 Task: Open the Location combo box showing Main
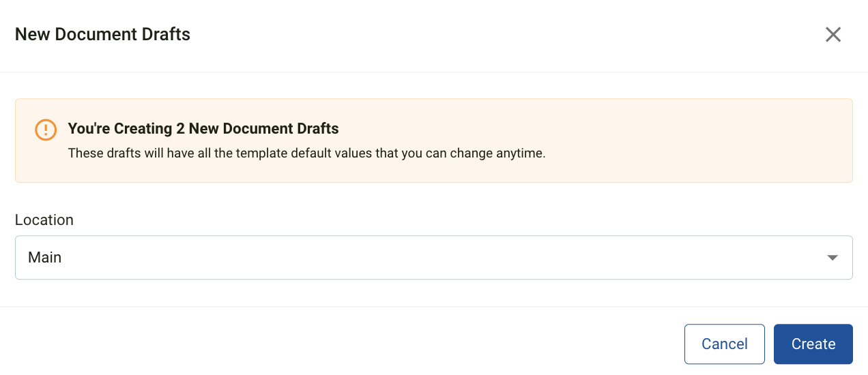click(434, 258)
